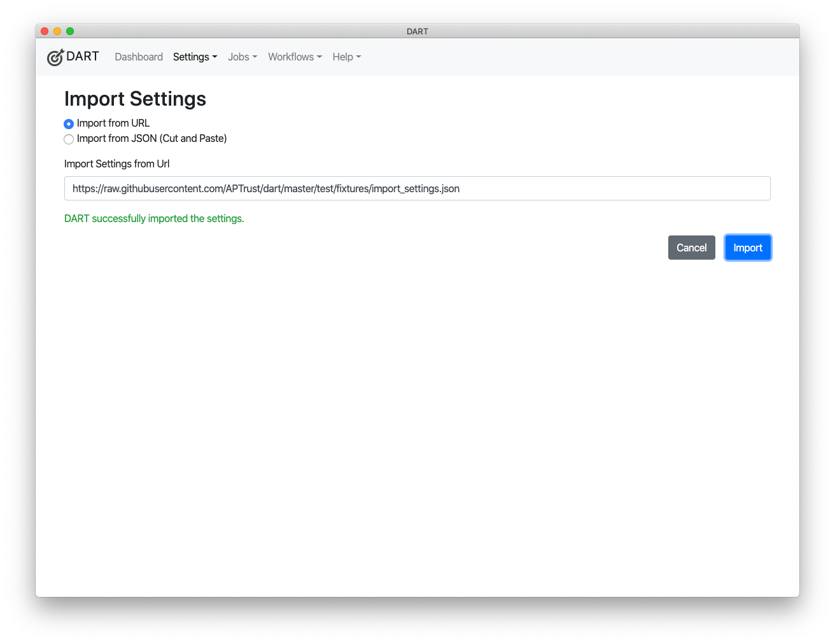Click the "Import Settings" page heading
Viewport: 835px width, 644px height.
(134, 99)
